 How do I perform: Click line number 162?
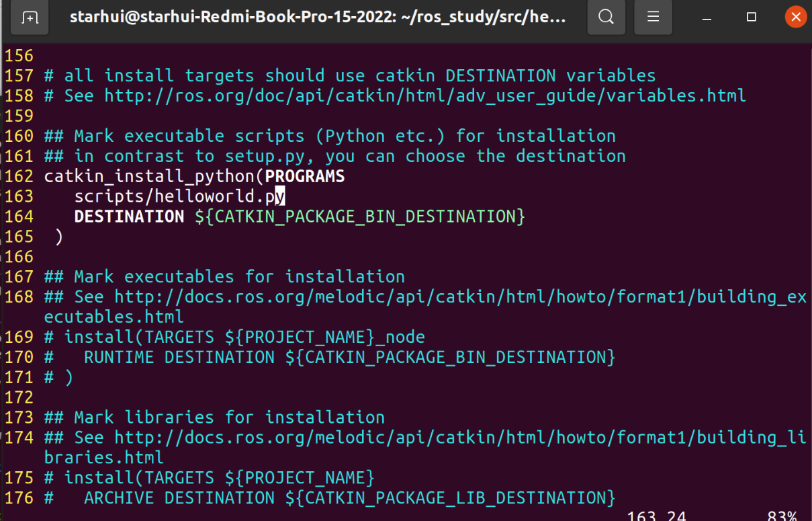coord(19,176)
